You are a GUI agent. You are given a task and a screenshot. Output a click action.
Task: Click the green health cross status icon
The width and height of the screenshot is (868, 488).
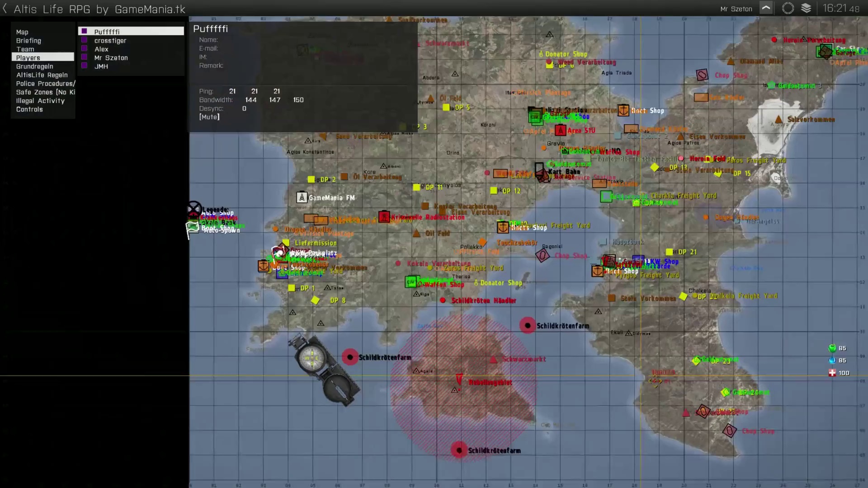832,373
